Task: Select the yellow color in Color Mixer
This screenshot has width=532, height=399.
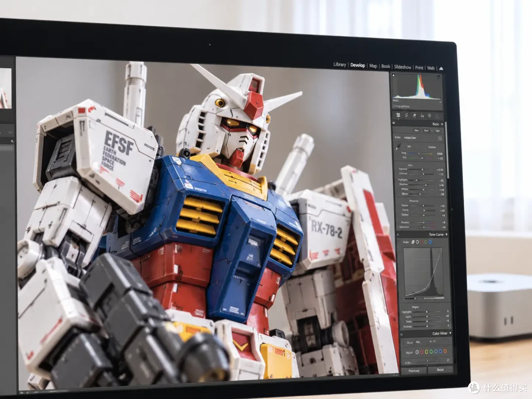Action: pos(427,352)
